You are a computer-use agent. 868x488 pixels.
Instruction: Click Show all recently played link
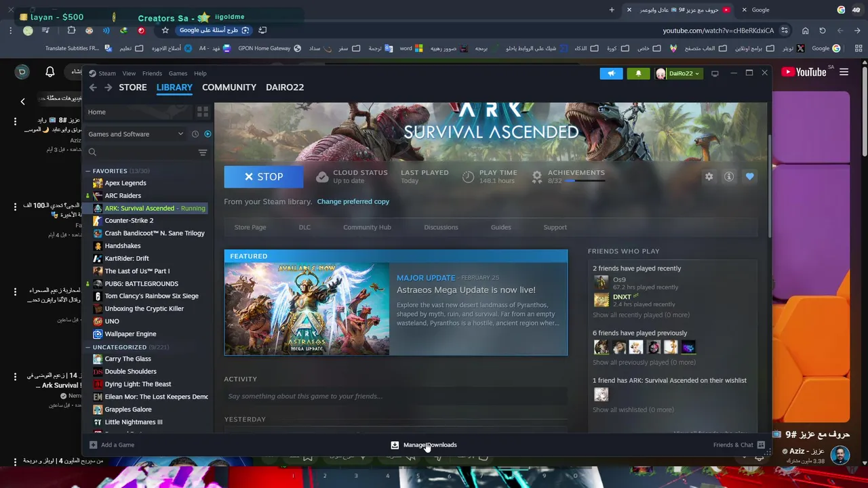pos(641,315)
